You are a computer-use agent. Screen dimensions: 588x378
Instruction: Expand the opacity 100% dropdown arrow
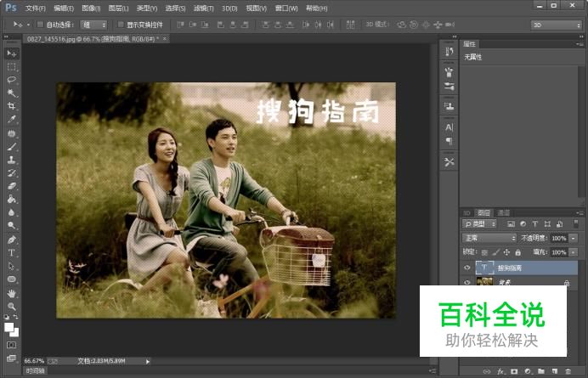pyautogui.click(x=574, y=238)
